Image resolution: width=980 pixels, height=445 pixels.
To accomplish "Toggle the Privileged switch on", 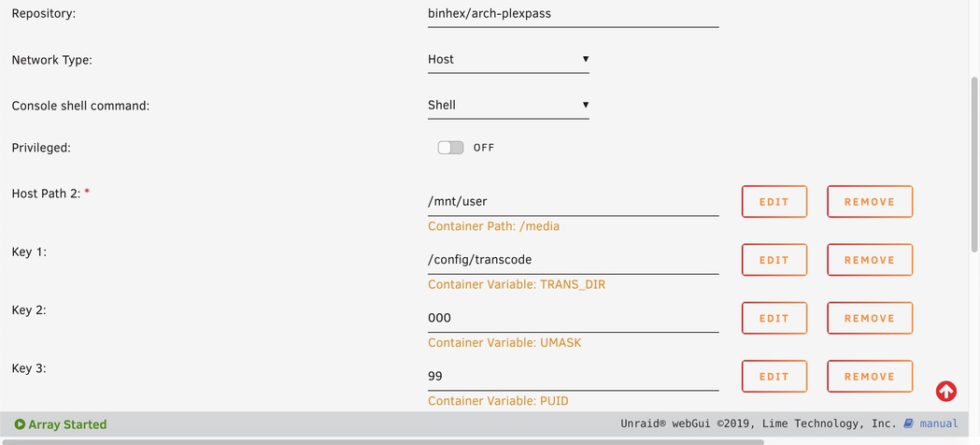I will 450,148.
